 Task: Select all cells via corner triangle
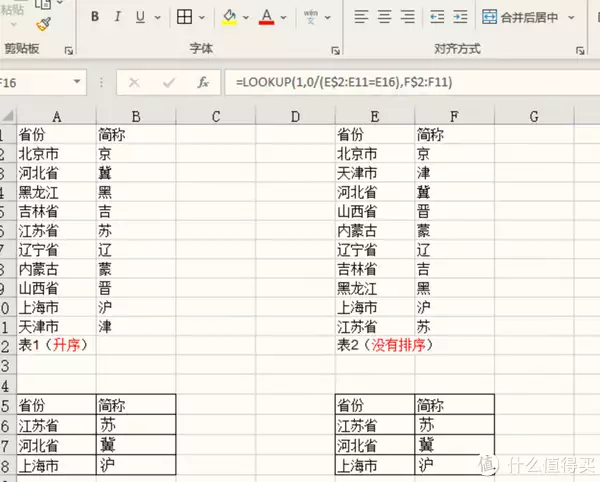tap(8, 116)
